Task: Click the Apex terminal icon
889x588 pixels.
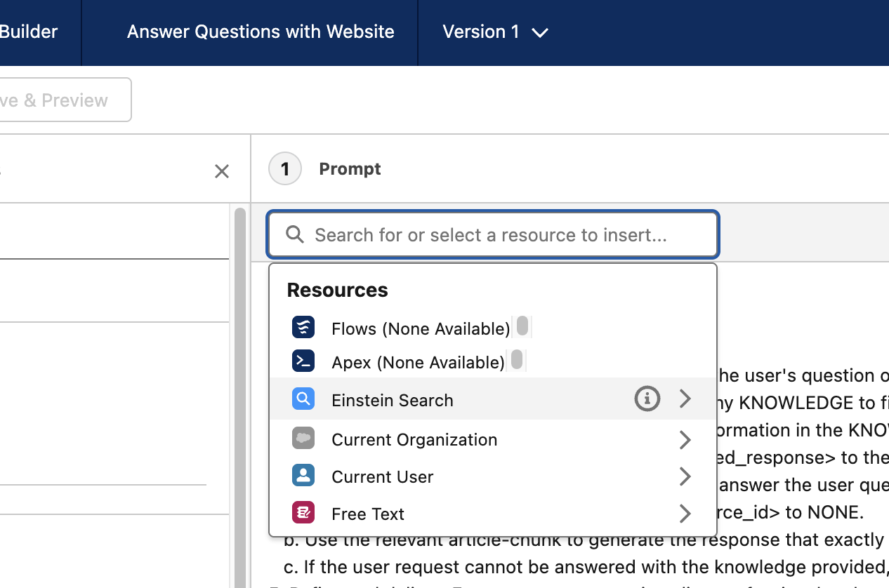Action: 303,361
